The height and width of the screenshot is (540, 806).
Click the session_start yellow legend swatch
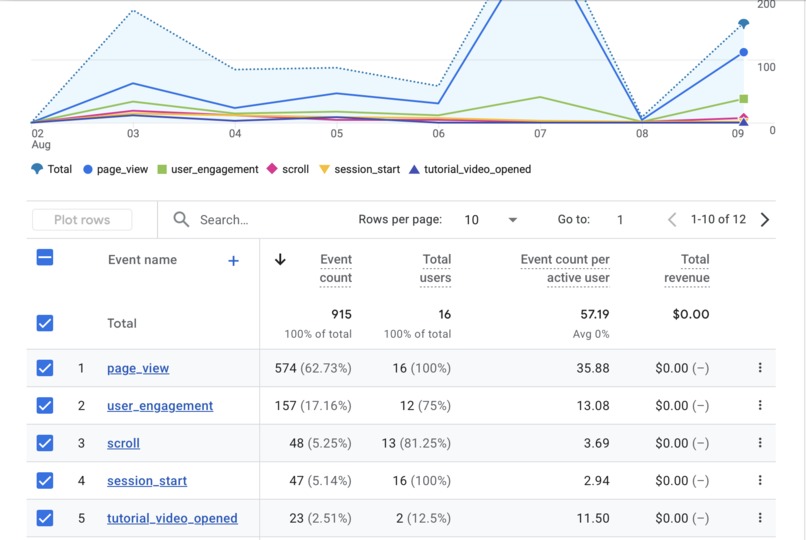(x=324, y=169)
